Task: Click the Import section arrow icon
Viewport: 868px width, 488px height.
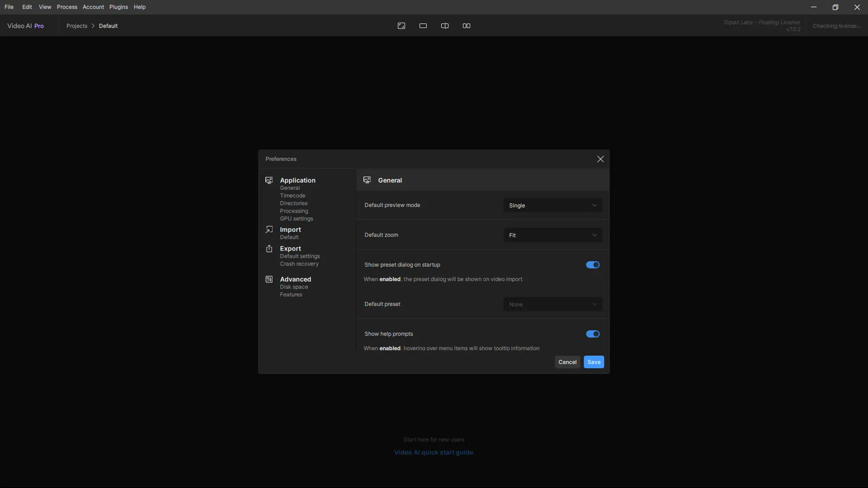Action: tap(269, 230)
